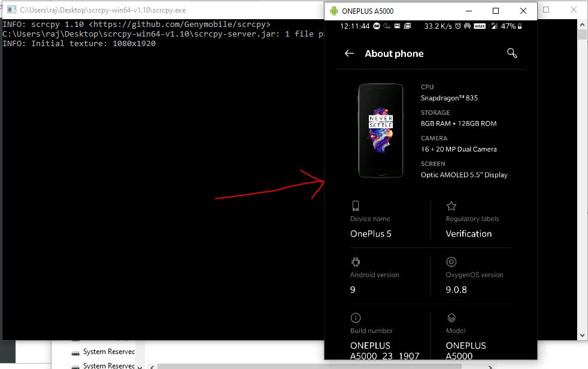
Task: Click Optic AMOLED 5.5" Display text
Action: pos(464,175)
